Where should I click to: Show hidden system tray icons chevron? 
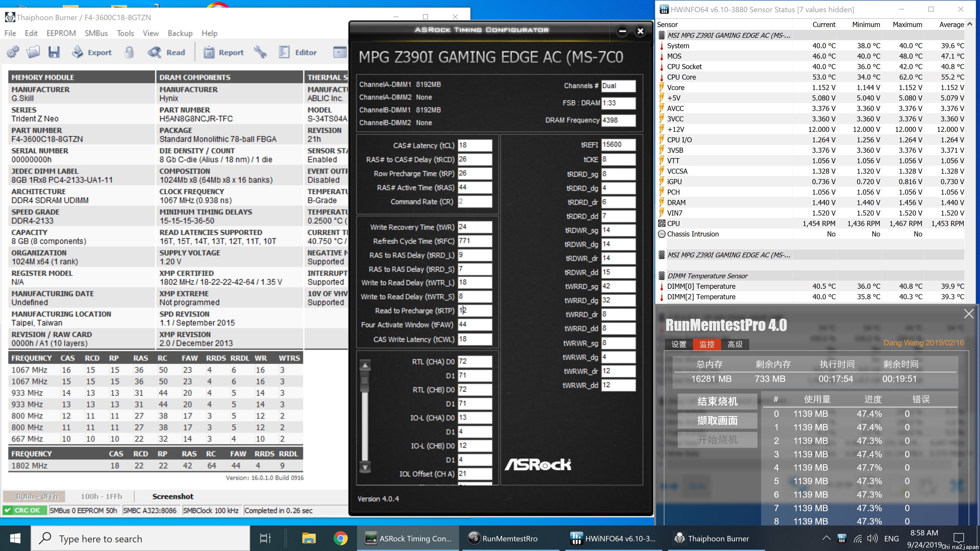826,538
